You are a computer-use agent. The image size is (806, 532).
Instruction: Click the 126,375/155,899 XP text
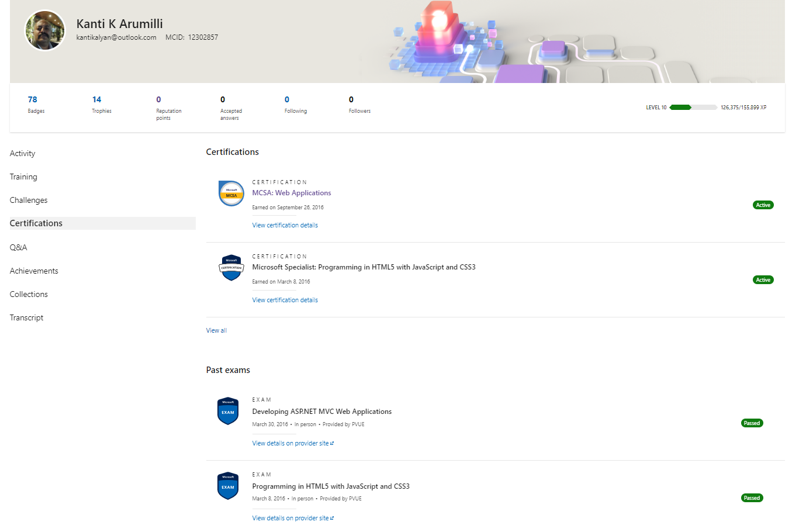(743, 108)
